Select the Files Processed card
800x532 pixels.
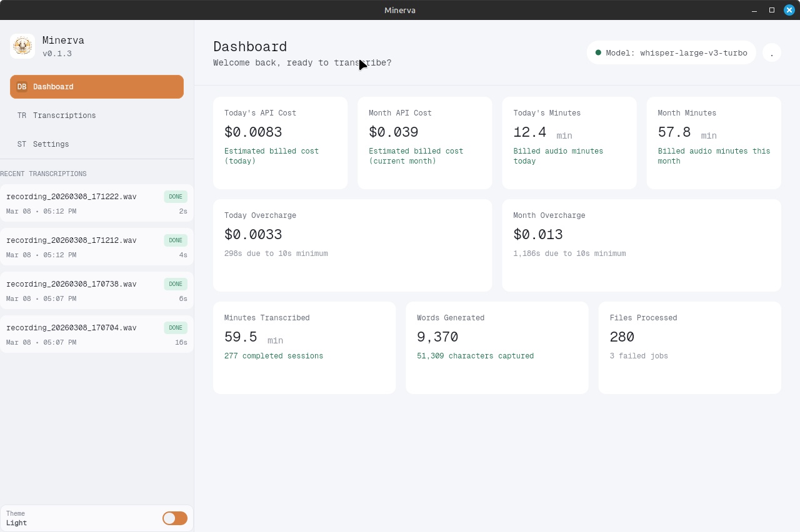pos(689,347)
